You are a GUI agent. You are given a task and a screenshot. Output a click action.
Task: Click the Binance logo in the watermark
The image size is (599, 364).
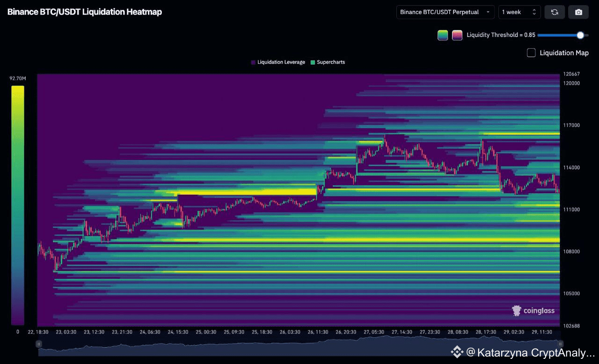click(x=456, y=352)
